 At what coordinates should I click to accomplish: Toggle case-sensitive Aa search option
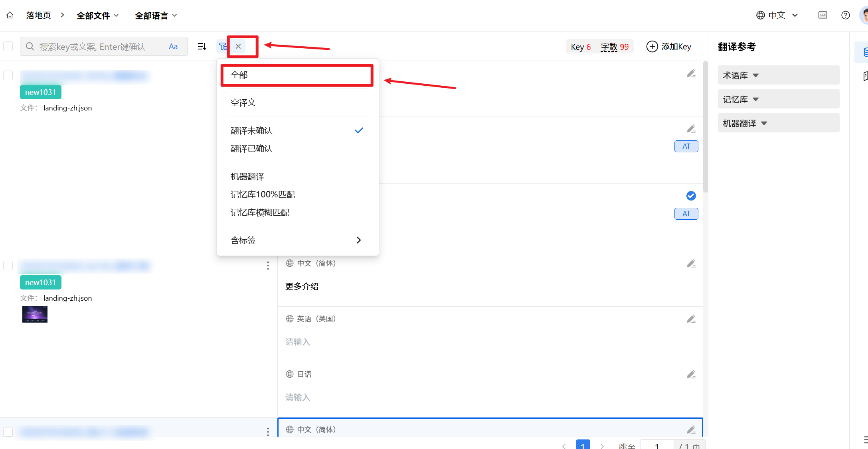point(173,47)
